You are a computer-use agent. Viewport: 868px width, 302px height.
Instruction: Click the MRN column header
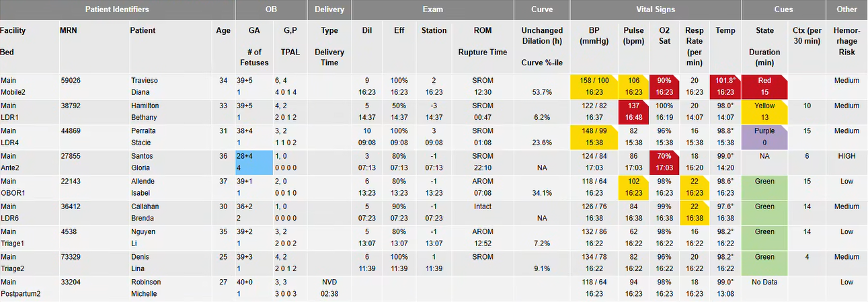(68, 30)
